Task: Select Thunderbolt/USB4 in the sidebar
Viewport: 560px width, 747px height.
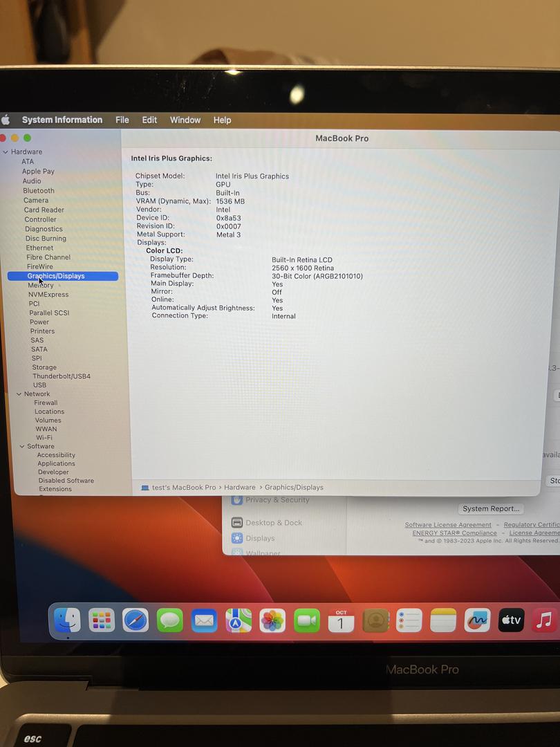Action: point(62,376)
